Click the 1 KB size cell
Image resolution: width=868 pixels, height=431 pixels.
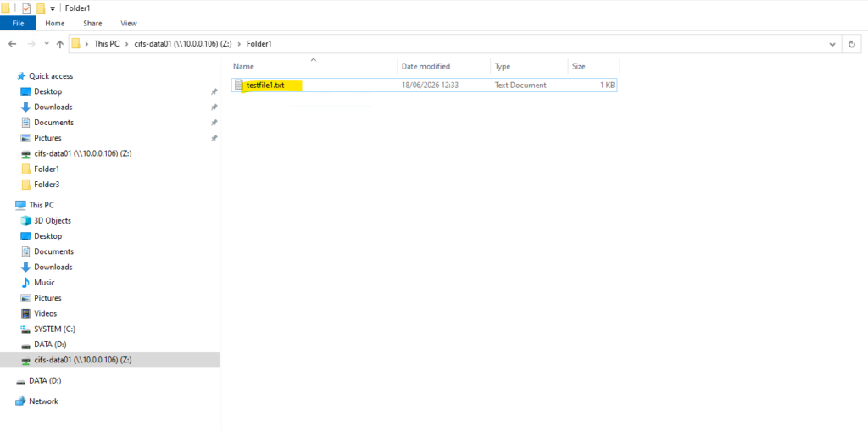coord(607,86)
